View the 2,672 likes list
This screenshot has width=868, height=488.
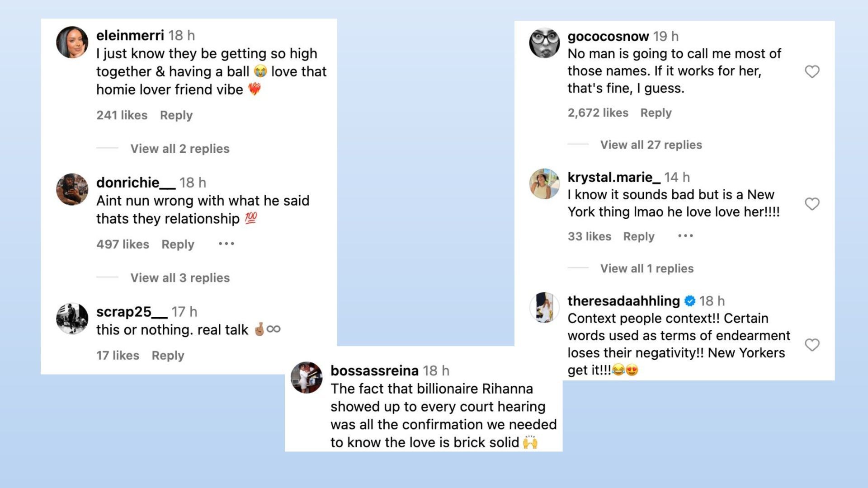(x=598, y=113)
